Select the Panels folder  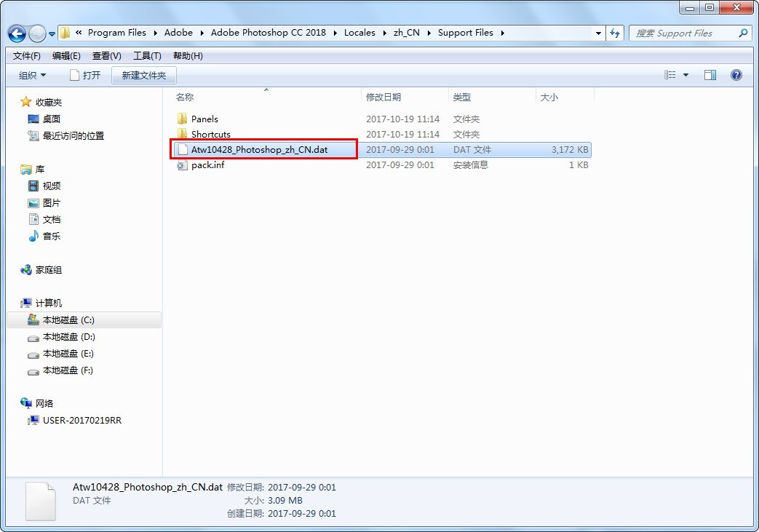204,119
